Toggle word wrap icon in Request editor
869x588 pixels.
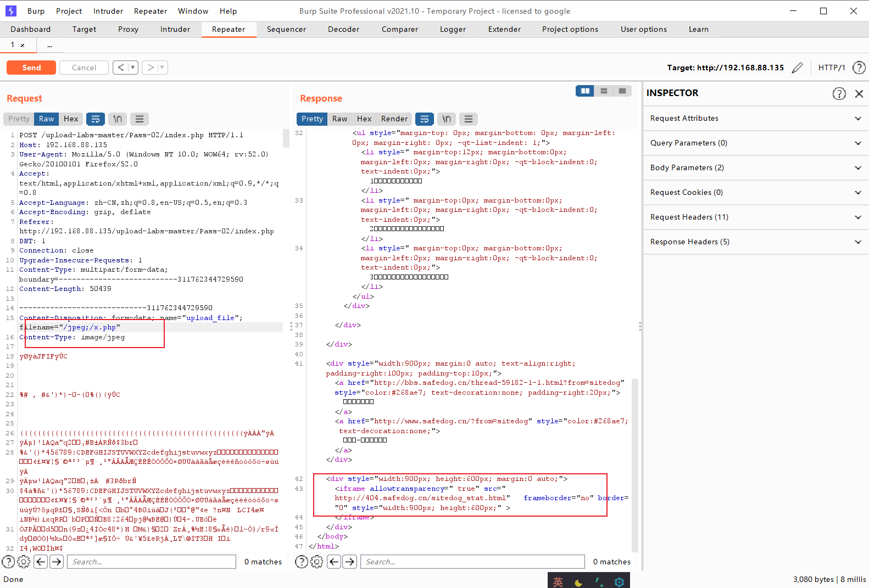(96, 119)
